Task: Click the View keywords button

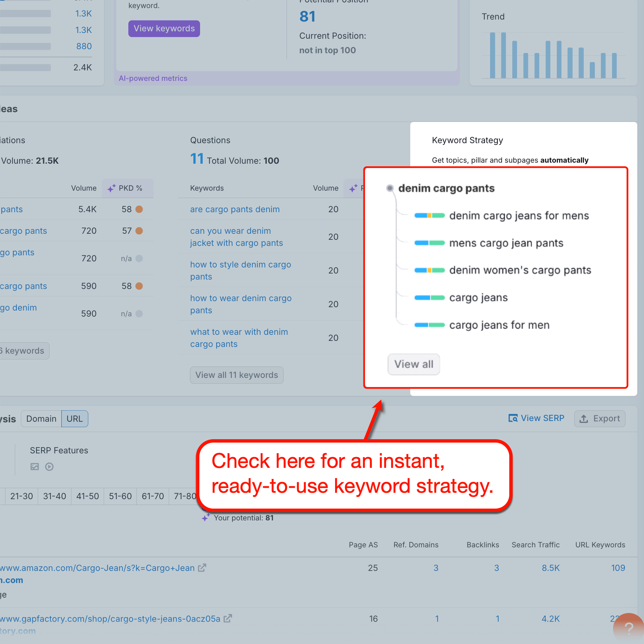Action: tap(164, 28)
